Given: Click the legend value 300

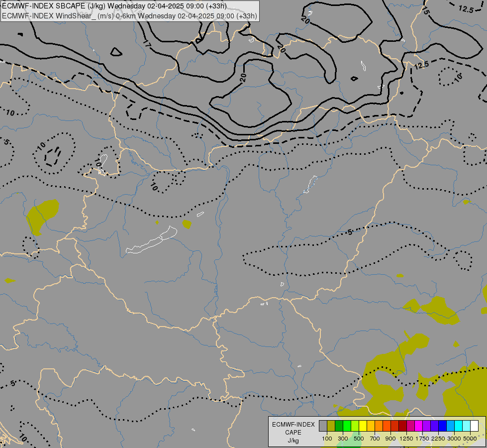Looking at the screenshot, I should point(343,439).
